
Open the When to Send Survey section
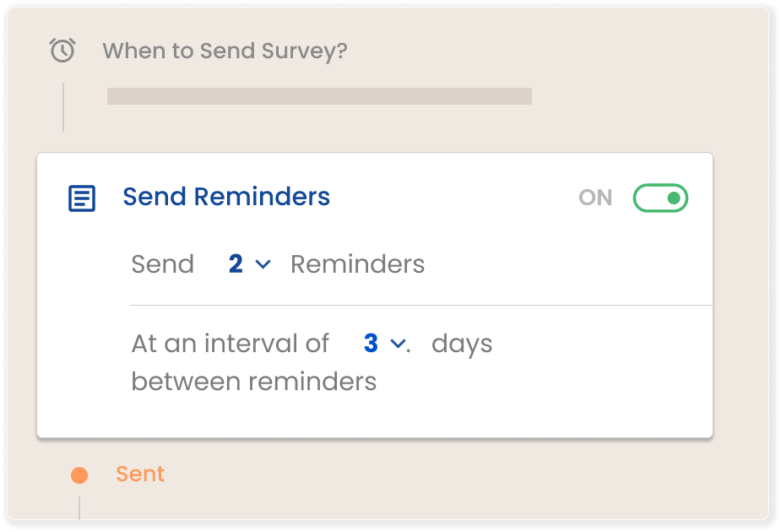click(x=225, y=51)
